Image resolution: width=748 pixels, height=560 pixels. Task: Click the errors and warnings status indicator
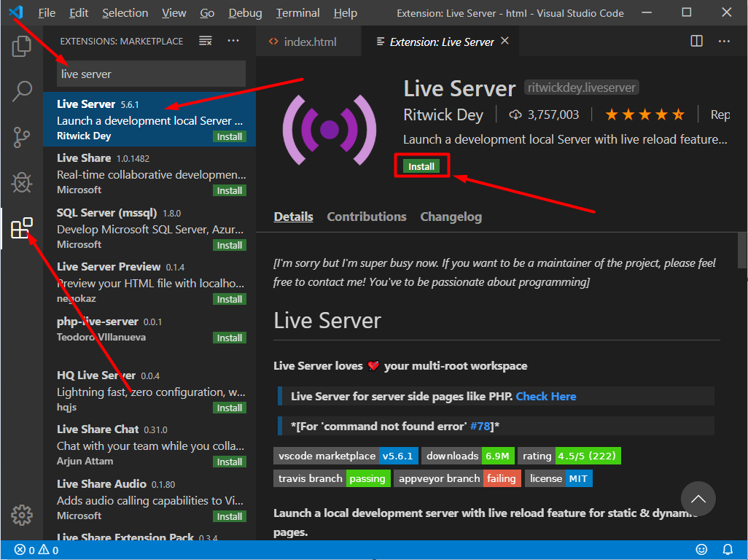(36, 550)
